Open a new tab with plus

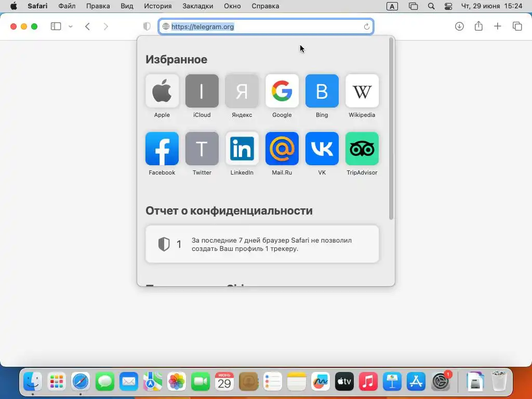point(497,26)
